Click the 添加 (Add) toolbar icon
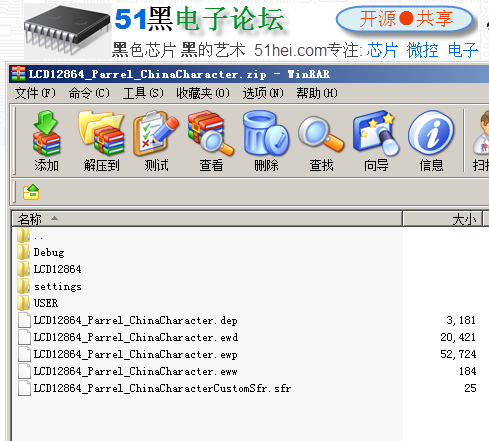Viewport: 489px width, 441px height. [x=46, y=141]
